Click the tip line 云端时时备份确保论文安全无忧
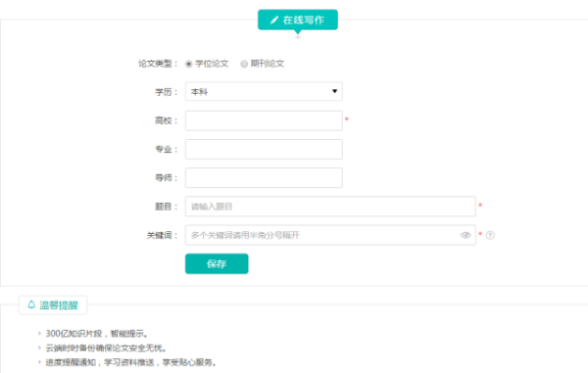588x373 pixels. (x=106, y=348)
